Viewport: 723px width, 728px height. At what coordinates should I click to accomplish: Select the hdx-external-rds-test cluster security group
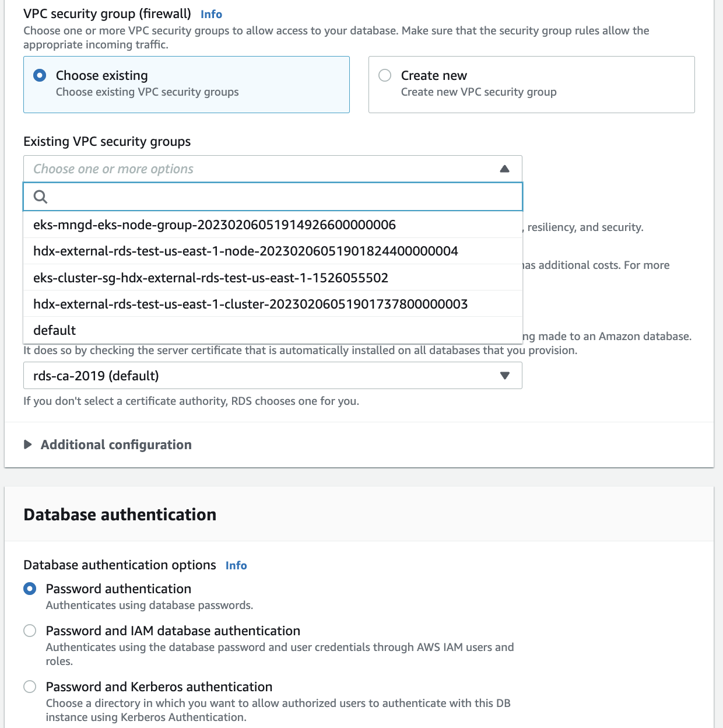point(250,304)
